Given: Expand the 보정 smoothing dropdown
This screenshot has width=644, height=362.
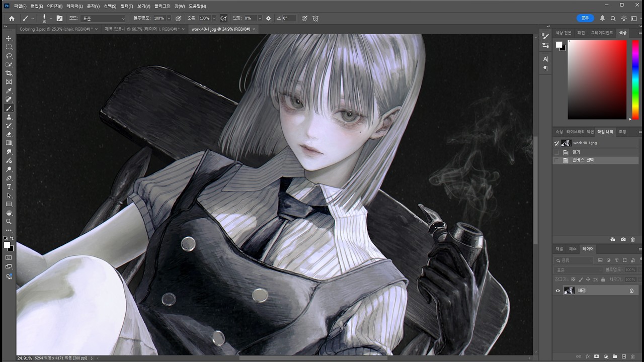Looking at the screenshot, I should coord(260,18).
